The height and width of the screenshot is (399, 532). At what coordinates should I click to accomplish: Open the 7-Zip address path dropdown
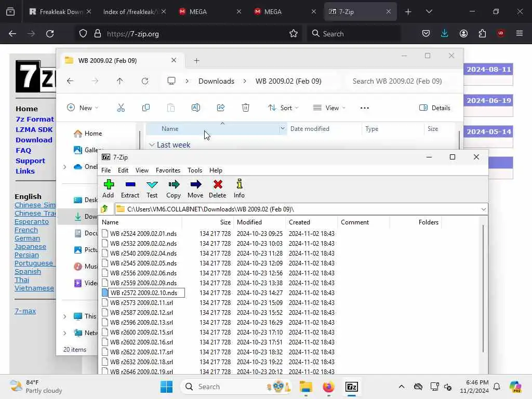pos(484,209)
